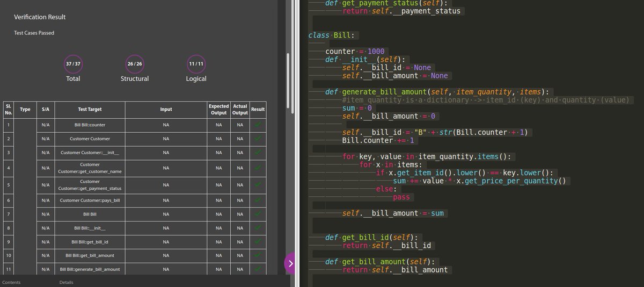Click the for x in items line
The width and height of the screenshot is (644, 287).
(391, 164)
